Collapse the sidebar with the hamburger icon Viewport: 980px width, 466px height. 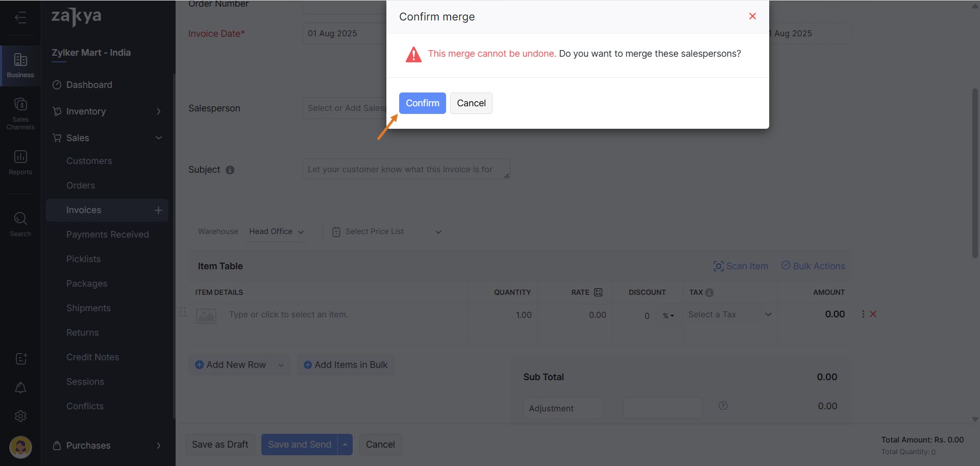point(20,18)
